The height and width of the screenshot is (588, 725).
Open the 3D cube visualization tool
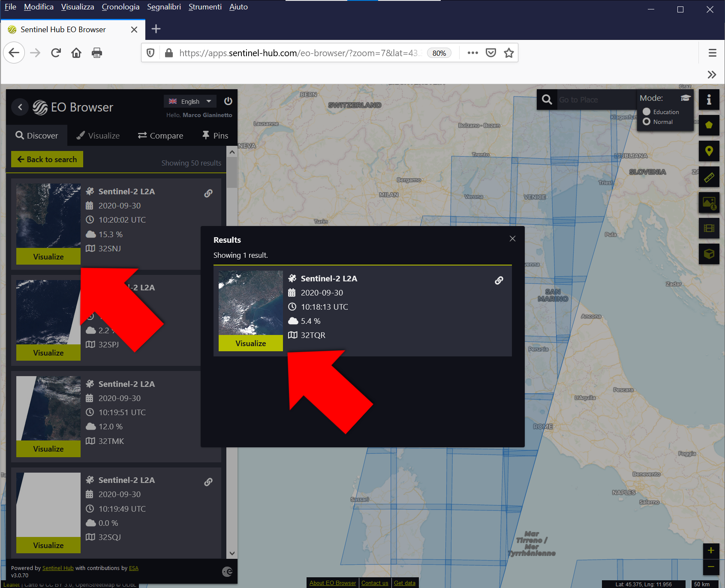[x=709, y=254]
